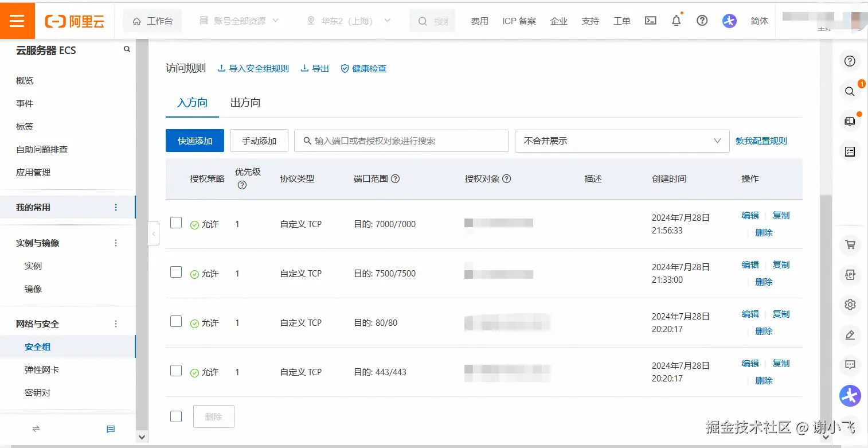Viewport: 868px width, 448px height.
Task: Open the hamburger main menu
Action: click(x=17, y=21)
